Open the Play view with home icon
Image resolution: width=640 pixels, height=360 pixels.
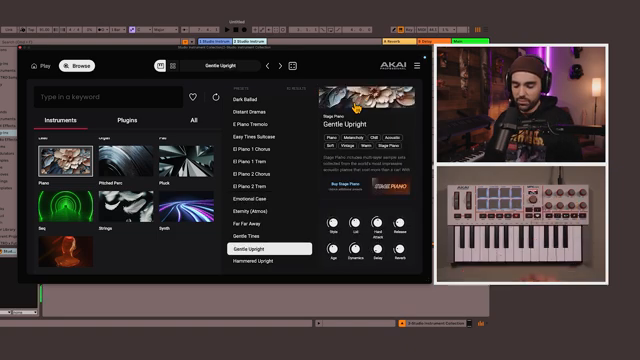tap(40, 66)
